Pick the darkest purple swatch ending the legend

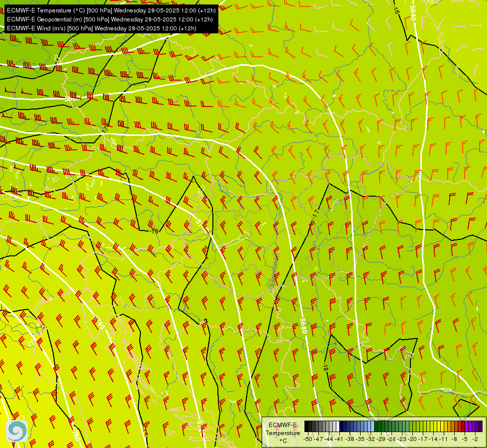[481, 426]
